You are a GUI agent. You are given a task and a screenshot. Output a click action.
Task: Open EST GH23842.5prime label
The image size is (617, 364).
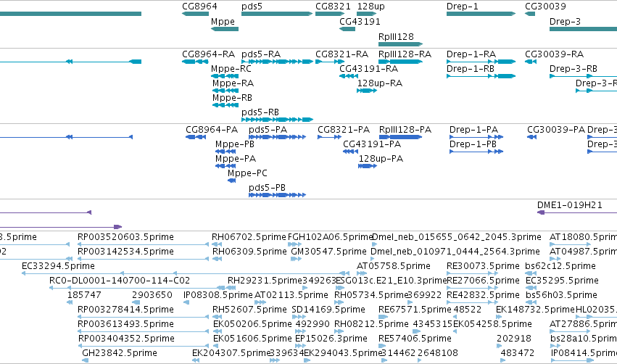coord(120,354)
